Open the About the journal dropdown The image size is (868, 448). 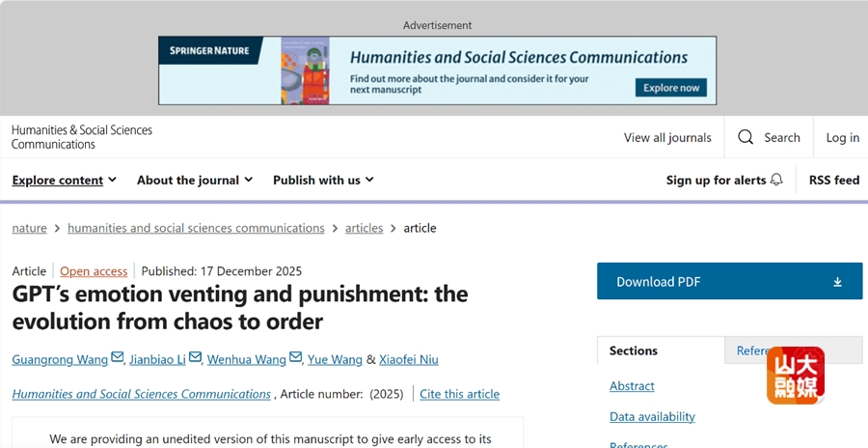tap(195, 180)
